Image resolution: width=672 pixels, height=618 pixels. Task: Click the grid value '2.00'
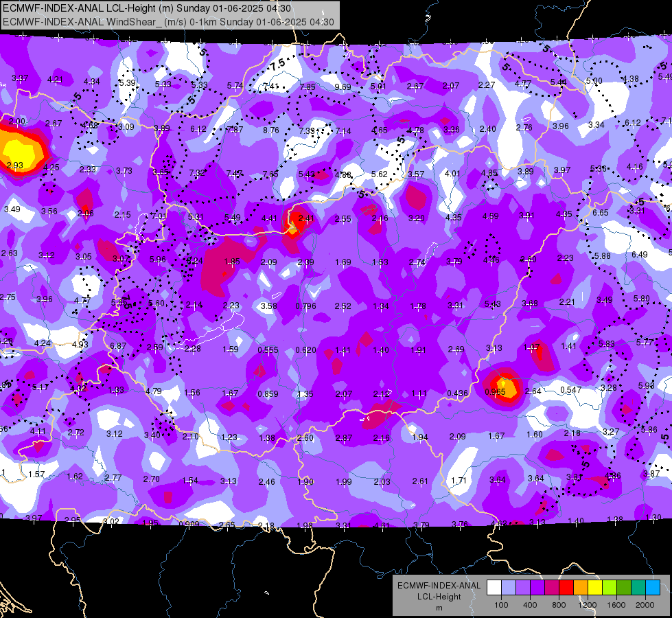(x=17, y=122)
